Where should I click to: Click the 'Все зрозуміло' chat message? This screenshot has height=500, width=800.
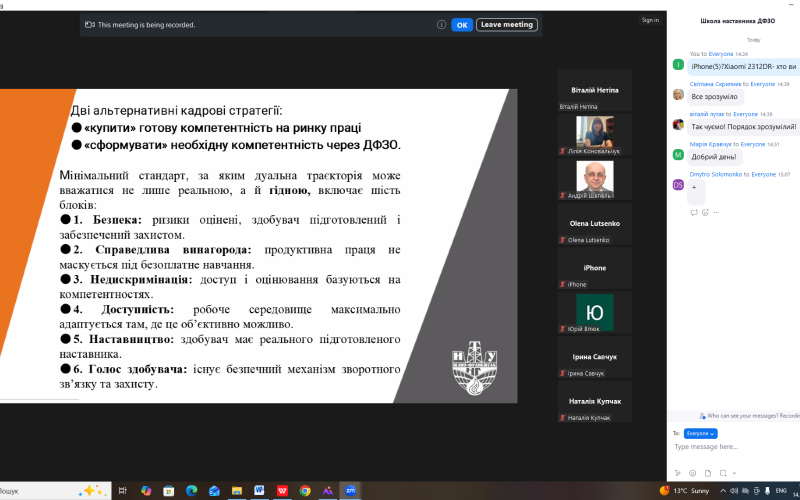(x=714, y=96)
